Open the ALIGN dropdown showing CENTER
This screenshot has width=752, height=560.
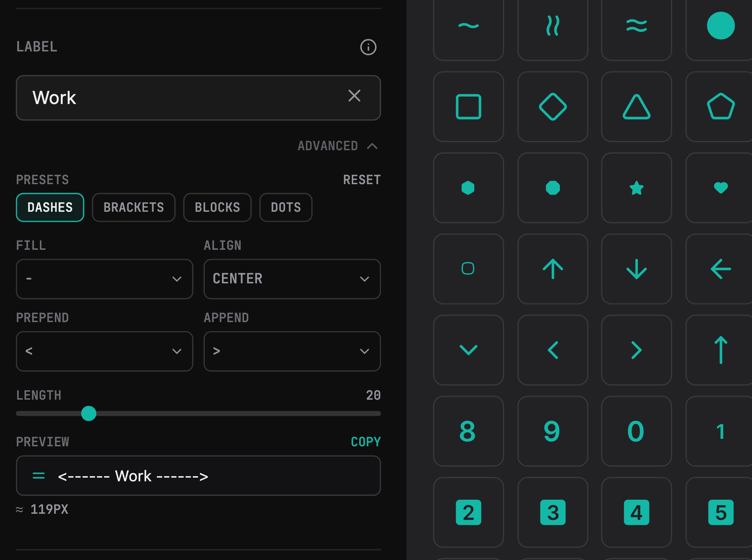coord(292,279)
